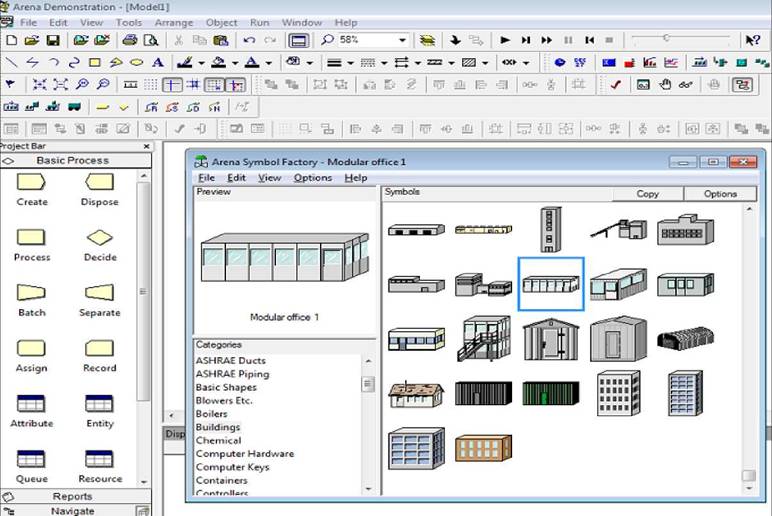Pause the simulation run
The image size is (772, 516).
pyautogui.click(x=568, y=40)
